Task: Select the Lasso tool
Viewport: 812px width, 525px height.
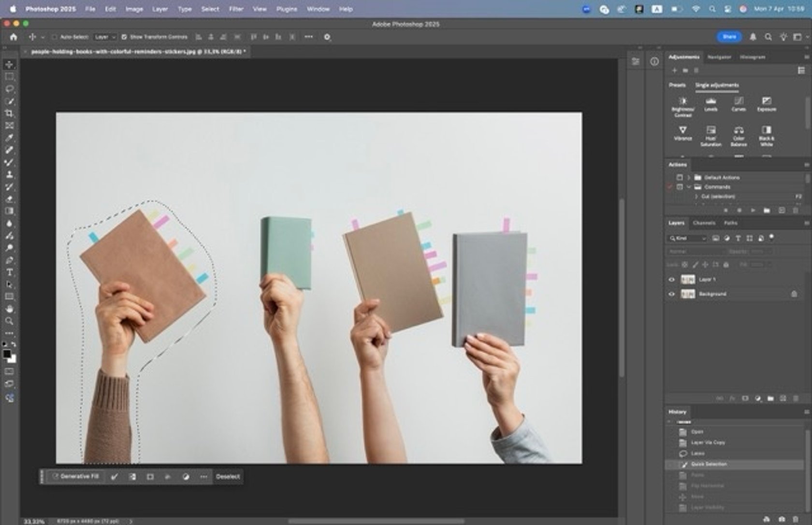Action: 8,88
